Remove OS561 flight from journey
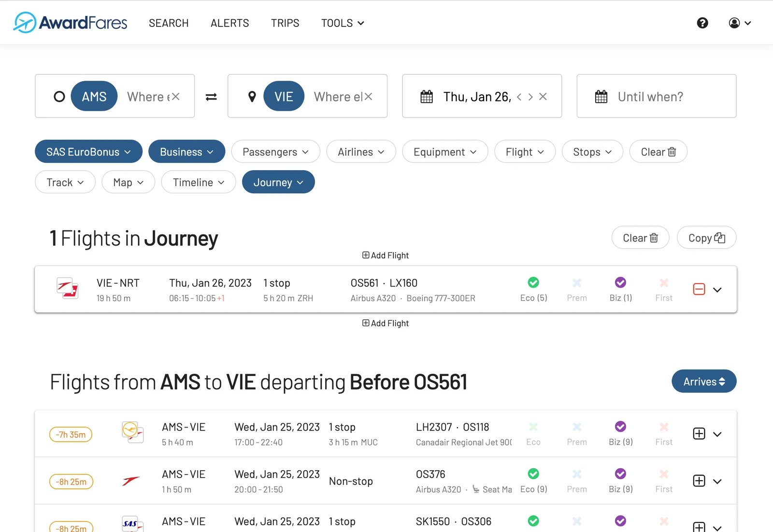 [x=699, y=289]
